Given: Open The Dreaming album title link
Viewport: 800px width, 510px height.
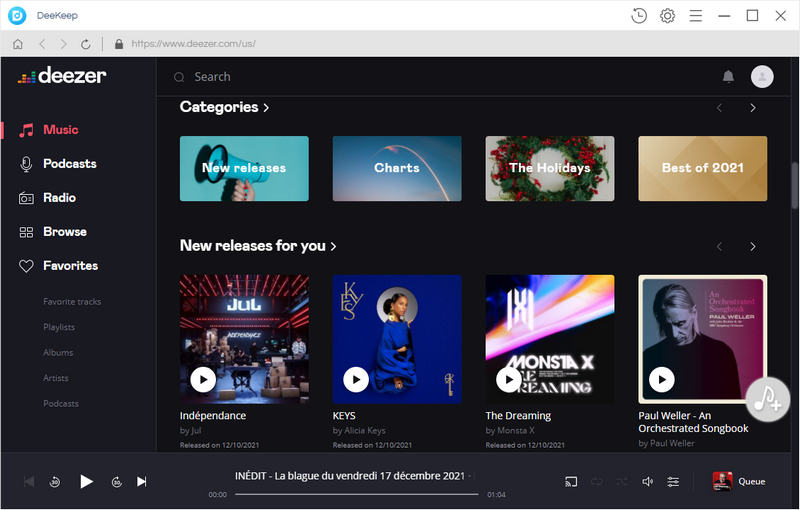Looking at the screenshot, I should (x=518, y=416).
